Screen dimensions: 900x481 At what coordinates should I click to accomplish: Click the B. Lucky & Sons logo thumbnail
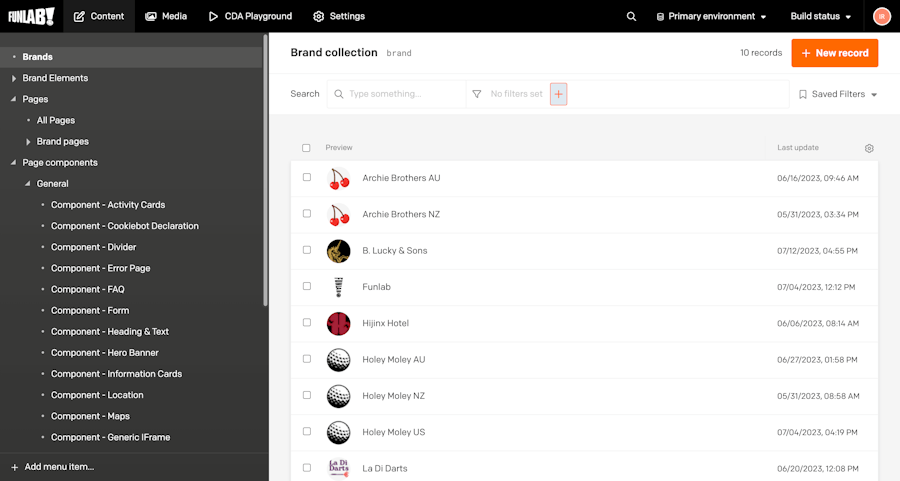[x=339, y=251]
